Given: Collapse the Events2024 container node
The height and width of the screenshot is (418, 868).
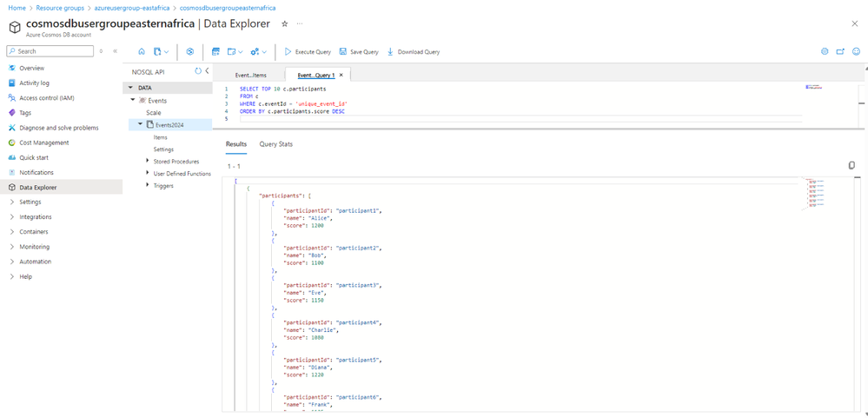Looking at the screenshot, I should [141, 124].
